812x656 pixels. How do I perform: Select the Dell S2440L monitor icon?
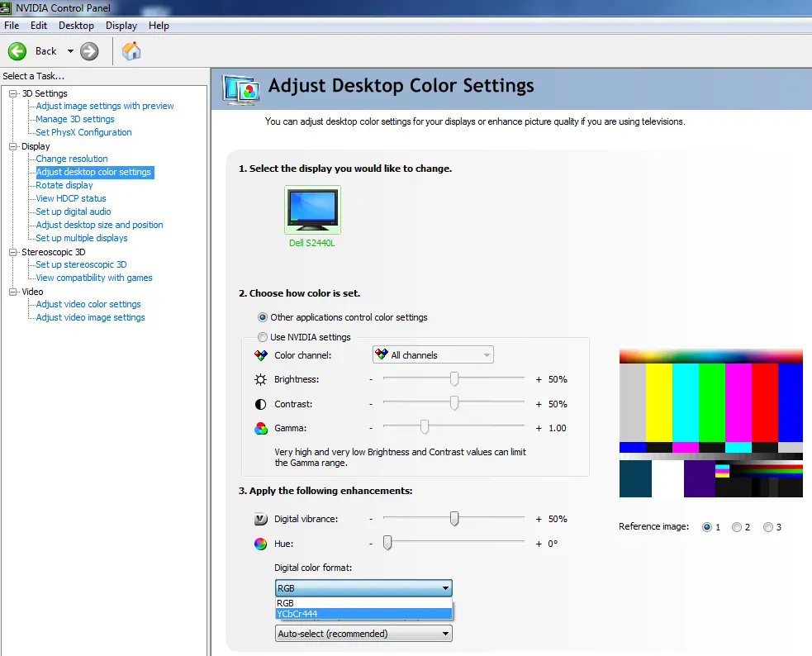pos(312,209)
